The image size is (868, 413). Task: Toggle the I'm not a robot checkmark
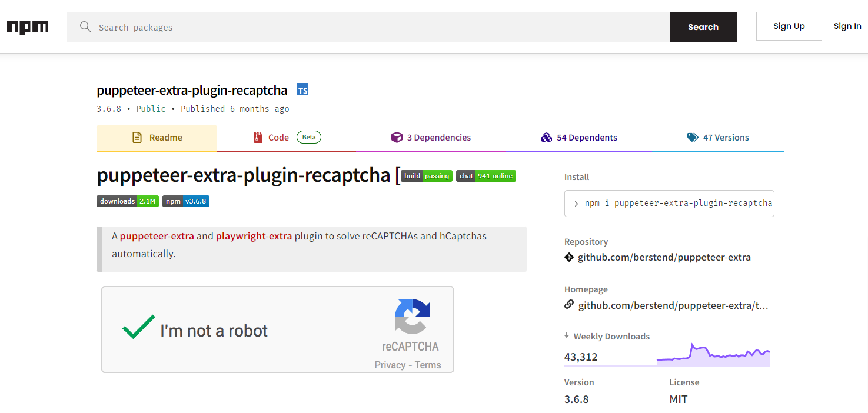[138, 327]
